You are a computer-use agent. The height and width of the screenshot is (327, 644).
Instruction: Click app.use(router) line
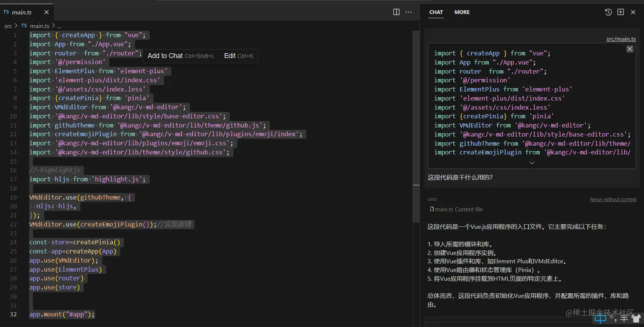pyautogui.click(x=57, y=278)
